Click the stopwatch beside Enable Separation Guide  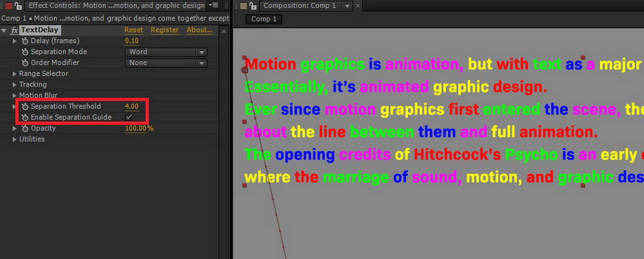click(x=25, y=117)
